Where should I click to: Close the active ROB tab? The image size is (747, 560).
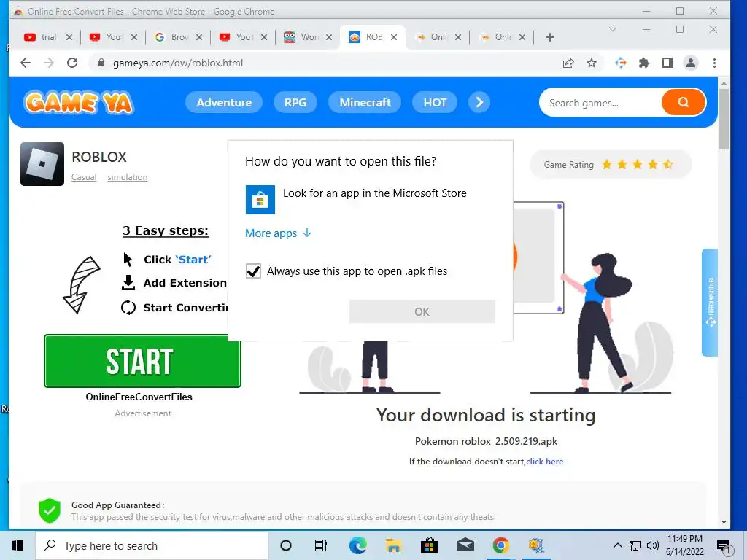[394, 37]
